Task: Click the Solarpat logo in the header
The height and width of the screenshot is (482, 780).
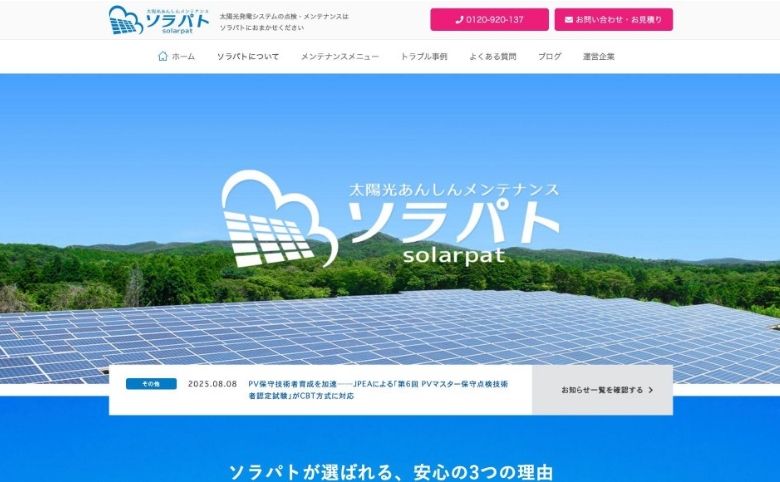Action: pos(159,20)
